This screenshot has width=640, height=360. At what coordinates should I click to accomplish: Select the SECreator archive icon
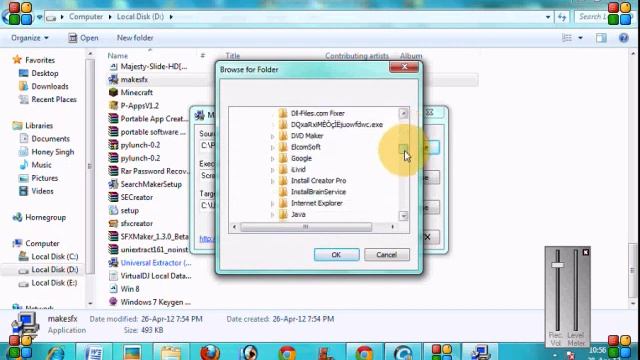click(x=113, y=197)
